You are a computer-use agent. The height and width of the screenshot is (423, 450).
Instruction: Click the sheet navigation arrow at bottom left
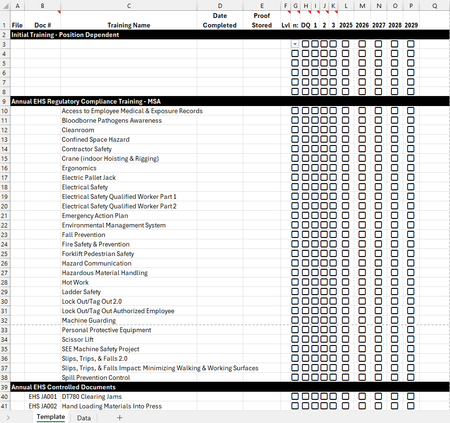click(8, 417)
